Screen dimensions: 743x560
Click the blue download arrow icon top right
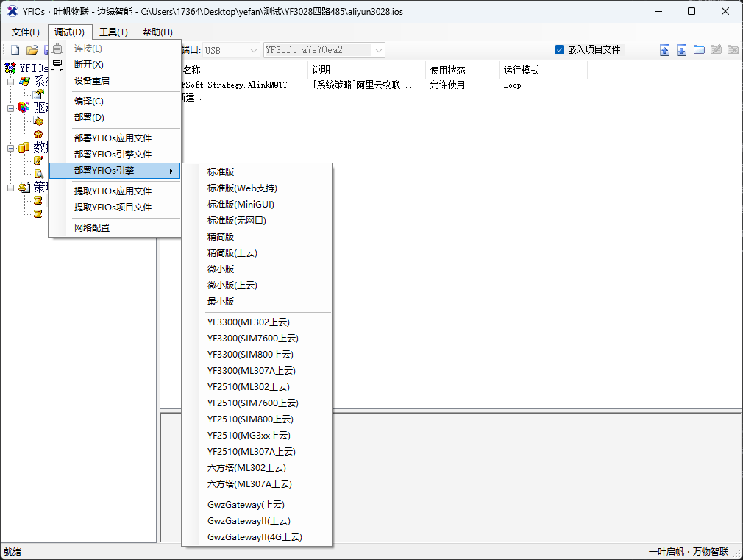pos(682,49)
